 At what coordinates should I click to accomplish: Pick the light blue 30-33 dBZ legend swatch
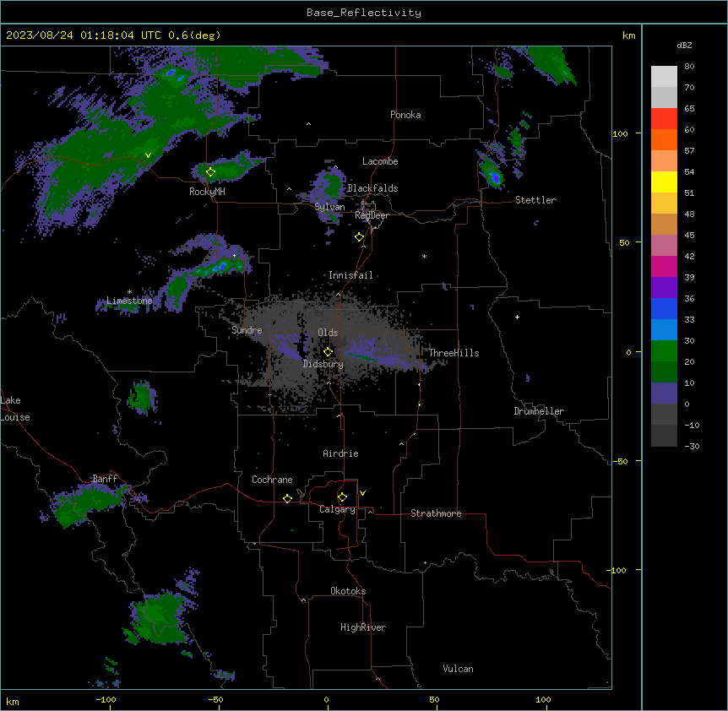click(x=664, y=330)
